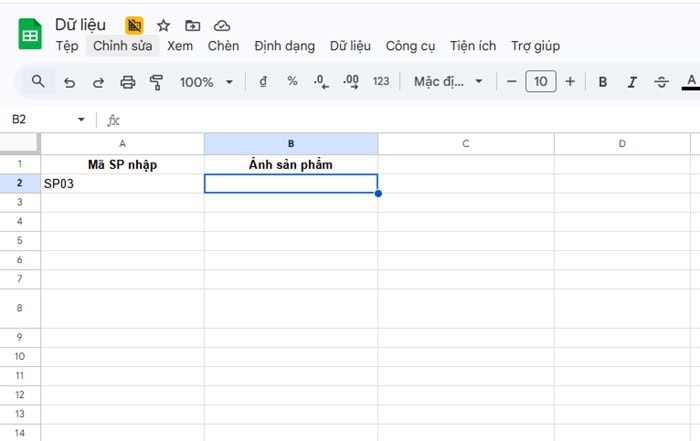Open Google Sheets home logo
Image resolution: width=700 pixels, height=441 pixels.
(x=30, y=35)
